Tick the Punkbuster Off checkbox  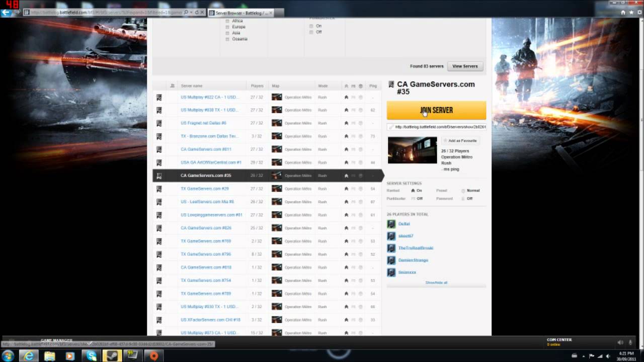point(311,32)
